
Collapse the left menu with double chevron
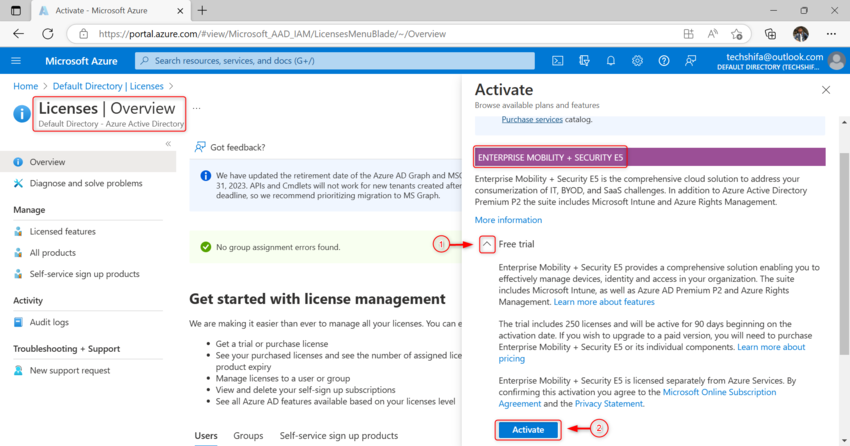pos(168,144)
